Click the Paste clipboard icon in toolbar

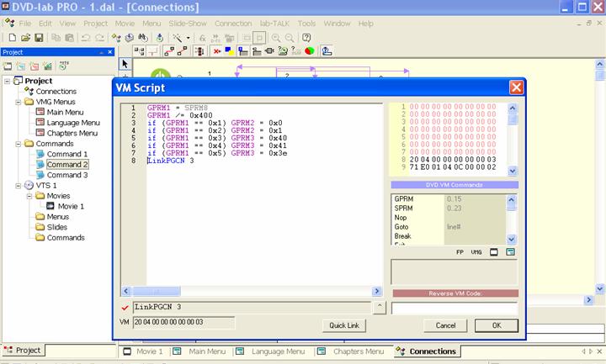pyautogui.click(x=69, y=38)
